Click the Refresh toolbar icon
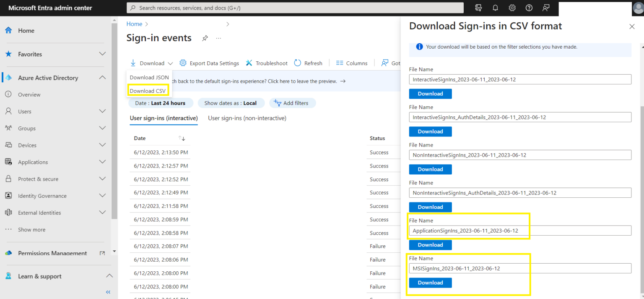 (x=308, y=63)
